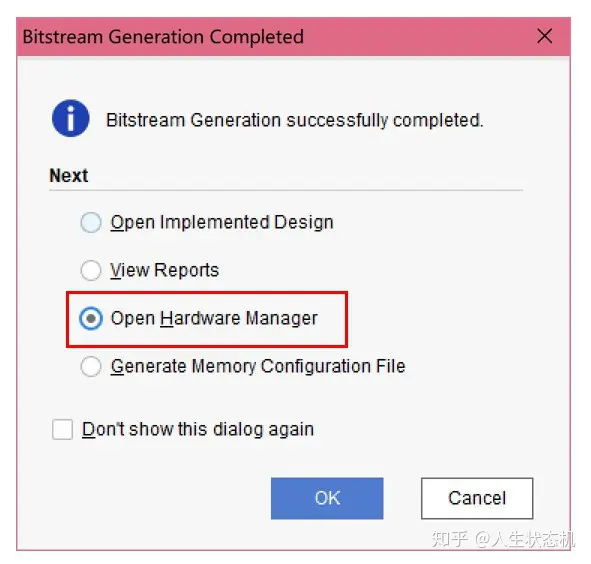Dismiss the dialog with Cancel
The image size is (591, 564).
click(x=477, y=498)
